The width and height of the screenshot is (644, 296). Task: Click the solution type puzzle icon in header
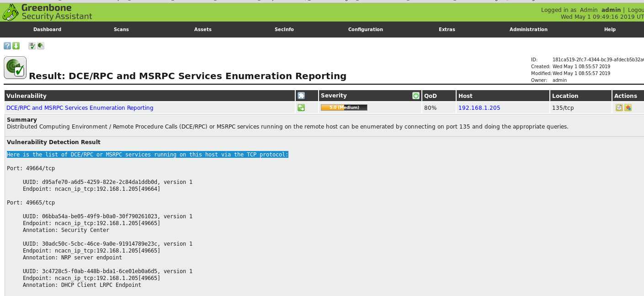301,96
